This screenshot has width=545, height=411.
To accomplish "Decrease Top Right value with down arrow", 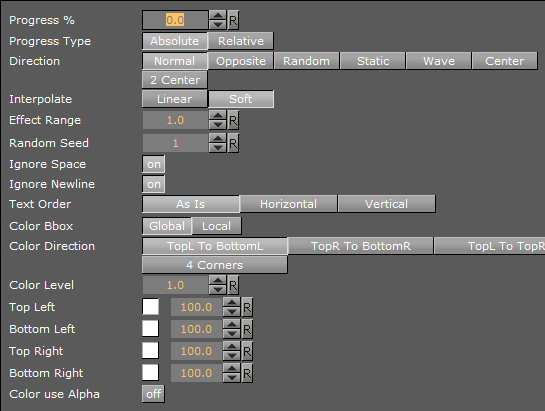I will [232, 356].
